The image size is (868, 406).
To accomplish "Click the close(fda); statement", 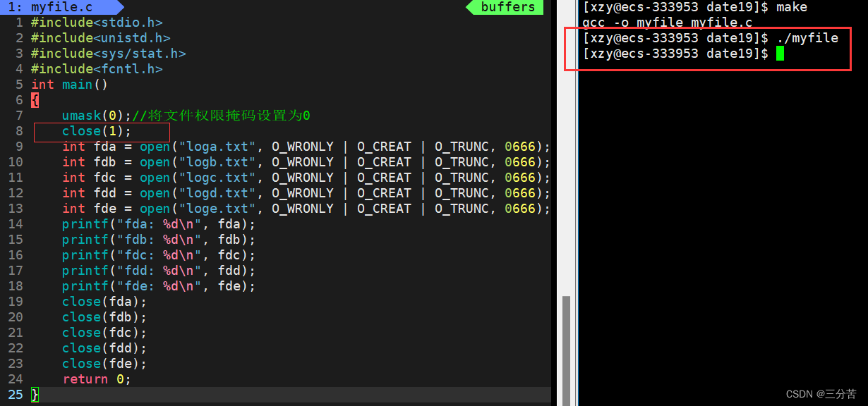I will [104, 302].
